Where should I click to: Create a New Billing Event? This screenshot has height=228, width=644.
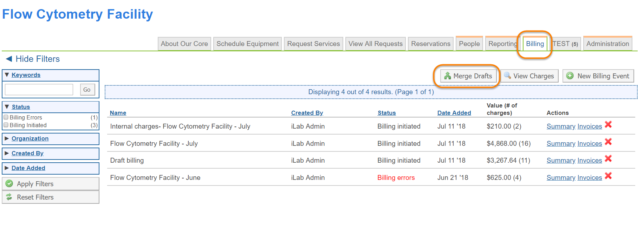coord(598,76)
